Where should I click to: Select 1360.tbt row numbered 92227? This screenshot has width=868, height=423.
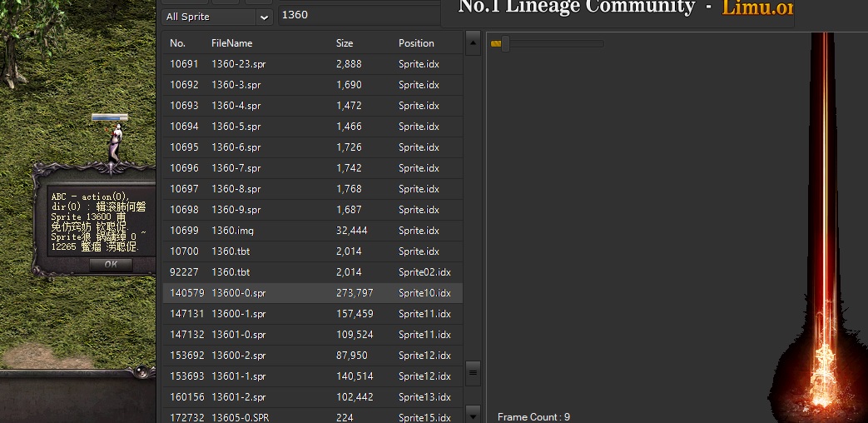click(313, 272)
